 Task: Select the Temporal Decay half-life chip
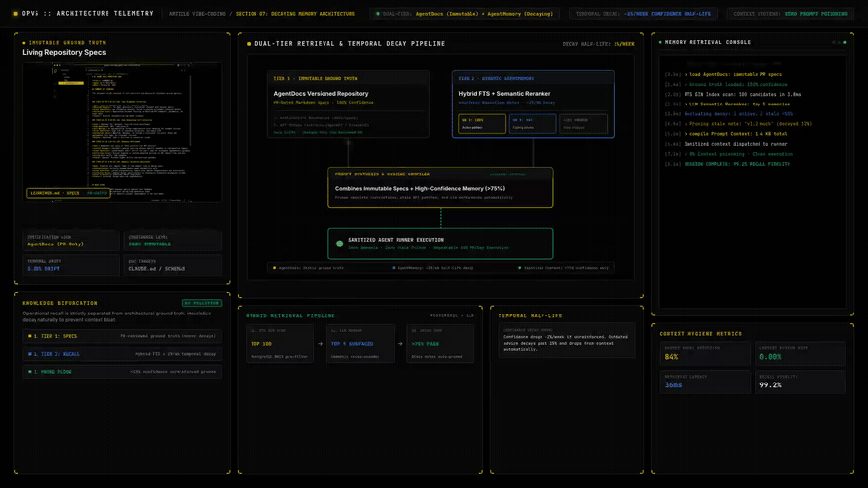click(643, 14)
